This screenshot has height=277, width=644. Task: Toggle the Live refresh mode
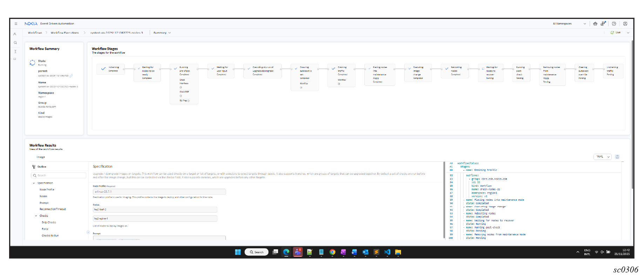(x=615, y=33)
